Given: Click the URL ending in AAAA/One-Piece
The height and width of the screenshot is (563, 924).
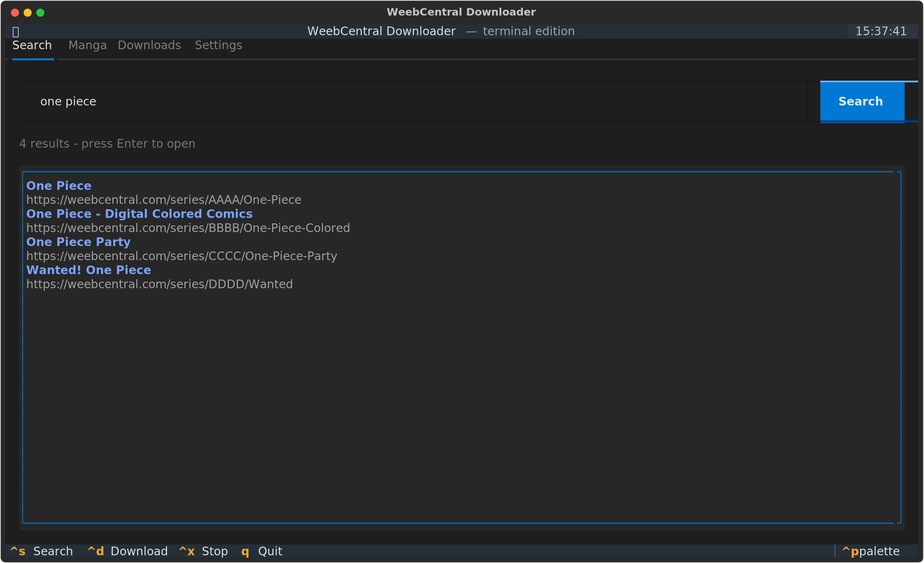Looking at the screenshot, I should [164, 200].
